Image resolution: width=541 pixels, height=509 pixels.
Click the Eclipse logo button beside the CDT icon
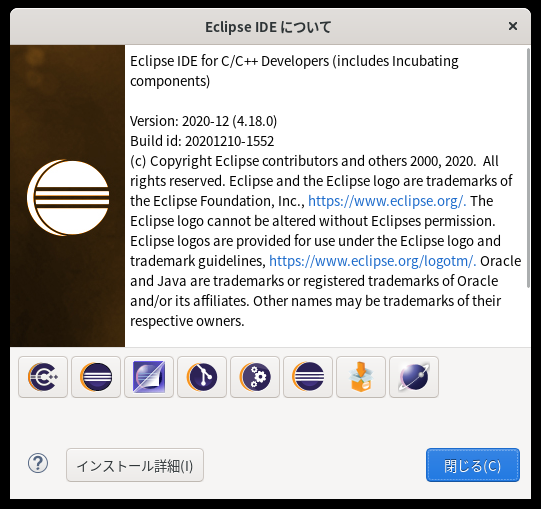[x=96, y=377]
